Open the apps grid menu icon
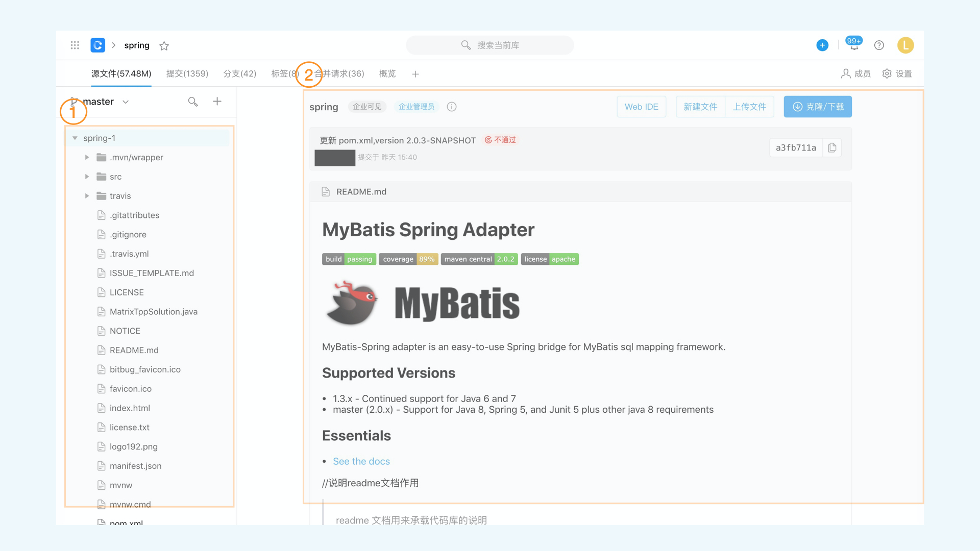This screenshot has height=551, width=980. [75, 45]
